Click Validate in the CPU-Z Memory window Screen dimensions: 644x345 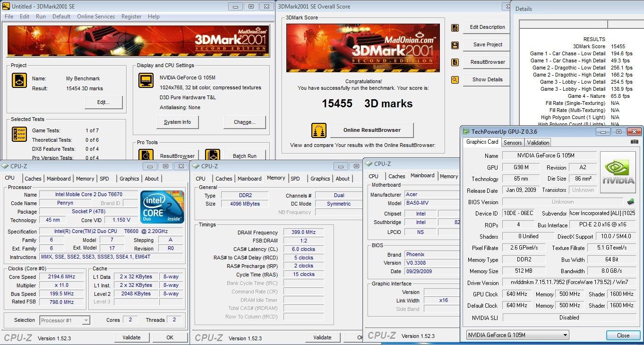coord(322,337)
